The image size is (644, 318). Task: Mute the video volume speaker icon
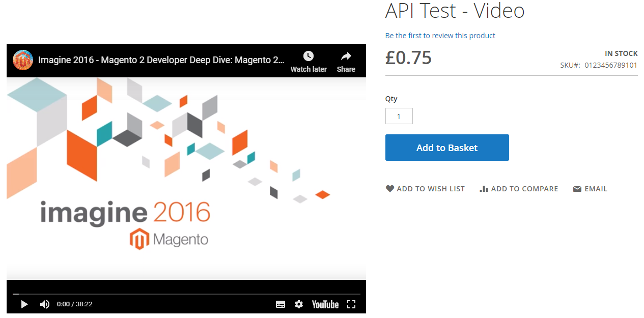[45, 304]
